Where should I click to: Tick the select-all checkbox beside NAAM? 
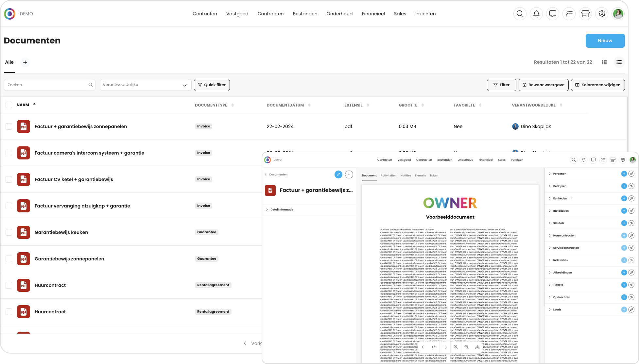click(9, 105)
